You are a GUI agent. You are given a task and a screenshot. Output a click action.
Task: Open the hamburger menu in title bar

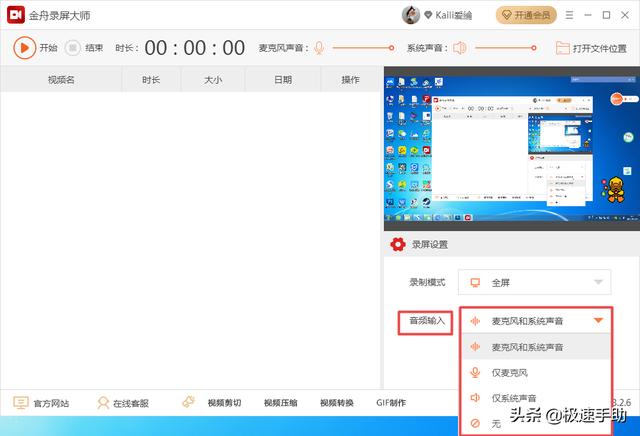(x=569, y=16)
